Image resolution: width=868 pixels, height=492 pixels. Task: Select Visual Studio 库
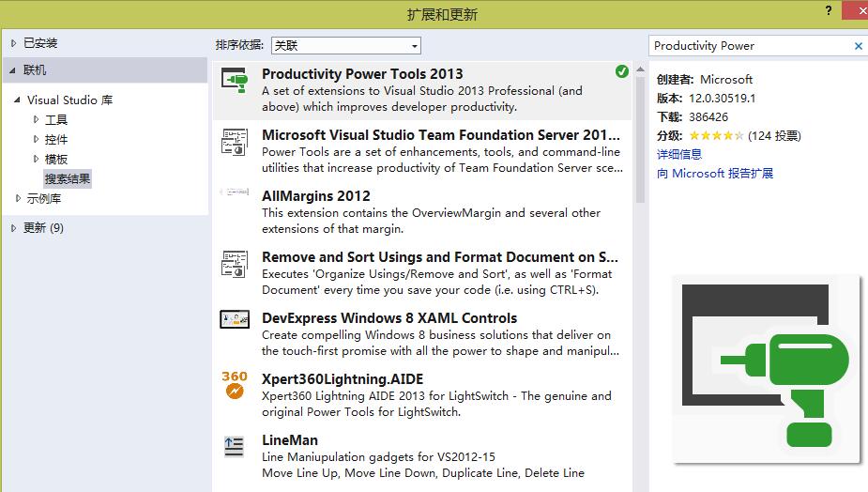pos(69,100)
